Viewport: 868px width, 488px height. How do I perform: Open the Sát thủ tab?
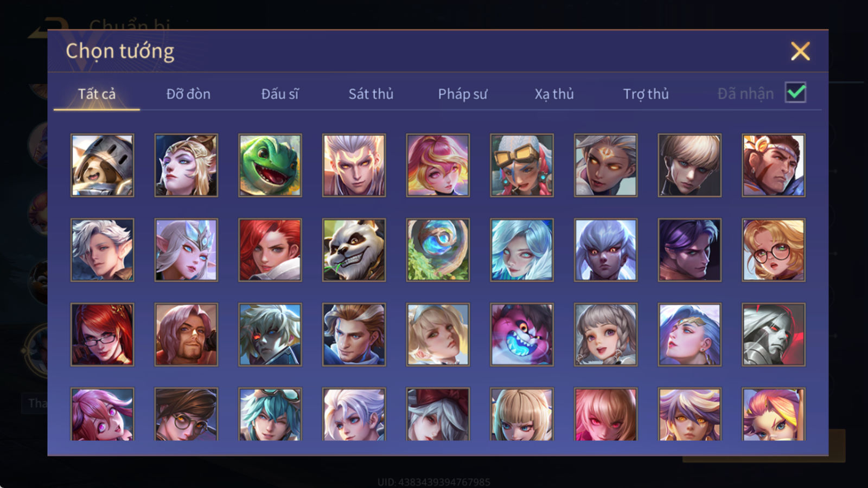pyautogui.click(x=371, y=94)
